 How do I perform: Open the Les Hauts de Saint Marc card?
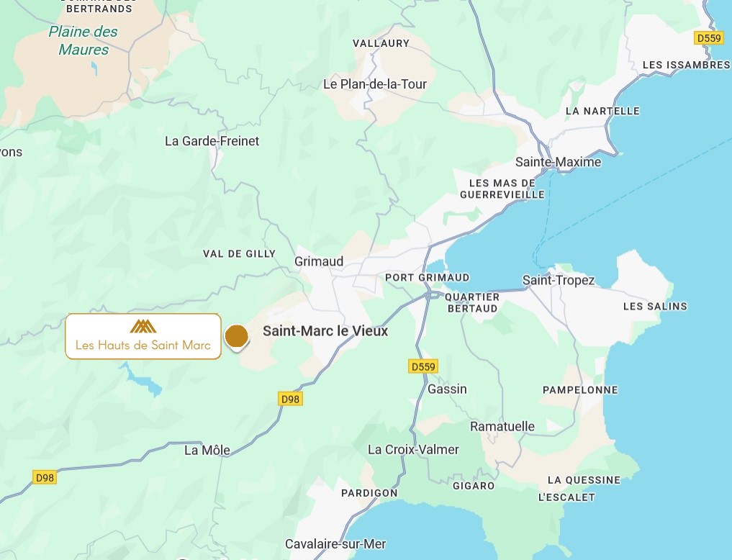(143, 336)
